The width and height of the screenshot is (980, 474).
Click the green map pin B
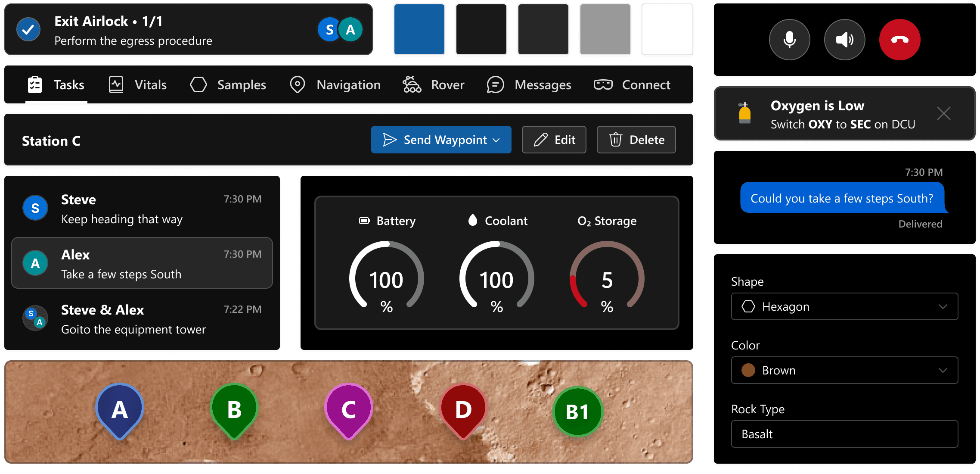pyautogui.click(x=234, y=409)
